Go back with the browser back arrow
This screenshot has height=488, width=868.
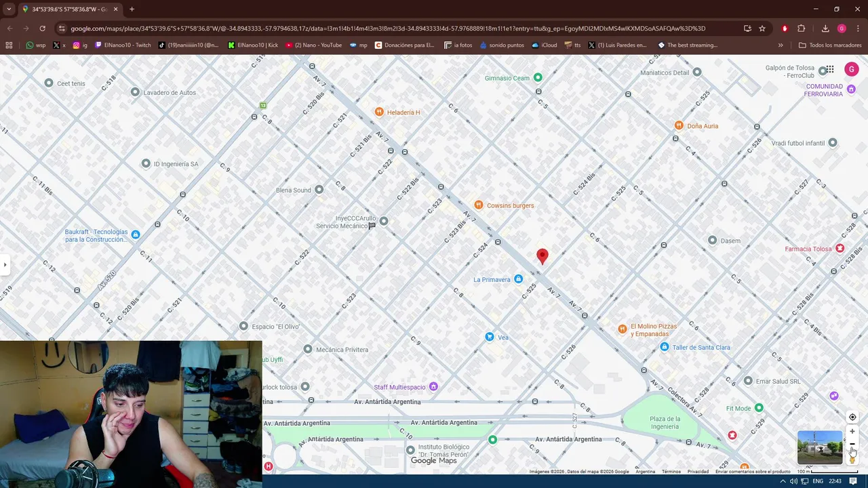pos(9,28)
